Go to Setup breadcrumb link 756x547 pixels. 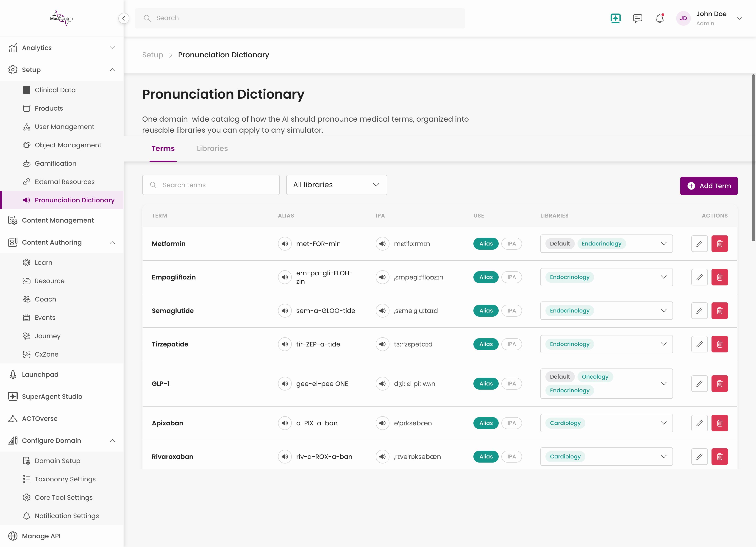coord(153,55)
